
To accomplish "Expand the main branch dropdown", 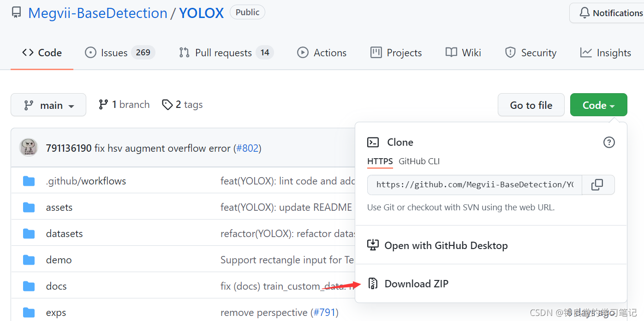I will coord(48,105).
